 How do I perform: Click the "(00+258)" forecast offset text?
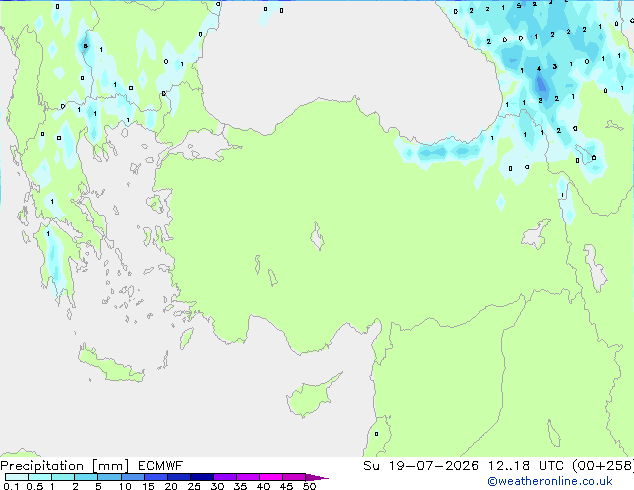(603, 466)
